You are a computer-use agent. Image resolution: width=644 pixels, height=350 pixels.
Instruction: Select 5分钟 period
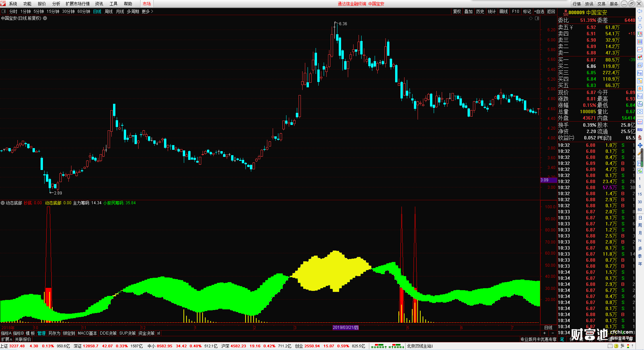tap(39, 11)
